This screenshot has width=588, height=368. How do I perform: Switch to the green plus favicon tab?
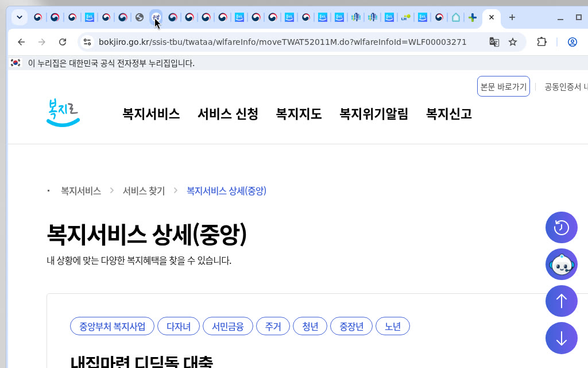(x=473, y=17)
